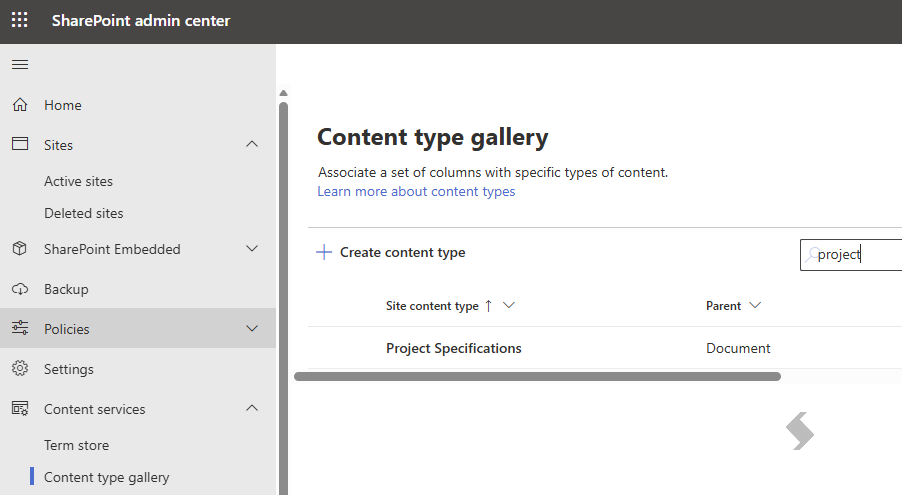This screenshot has height=495, width=902.
Task: Click the plus icon beside Create content type
Action: pyautogui.click(x=324, y=252)
